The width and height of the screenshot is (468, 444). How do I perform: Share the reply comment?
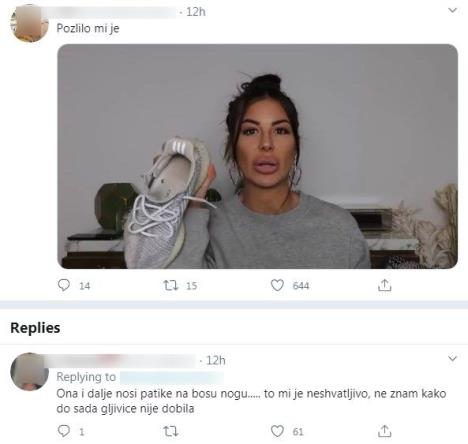pyautogui.click(x=384, y=431)
